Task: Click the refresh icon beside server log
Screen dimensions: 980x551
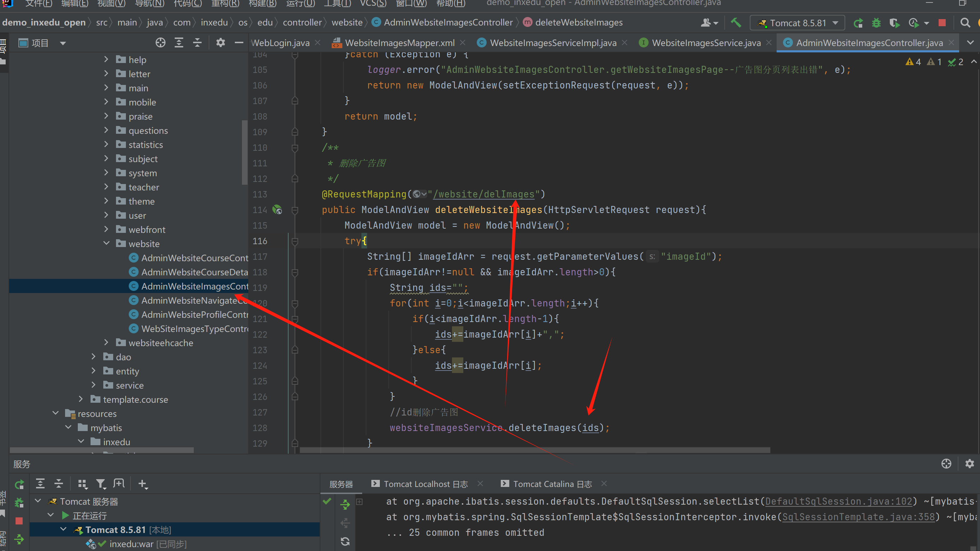Action: point(345,541)
